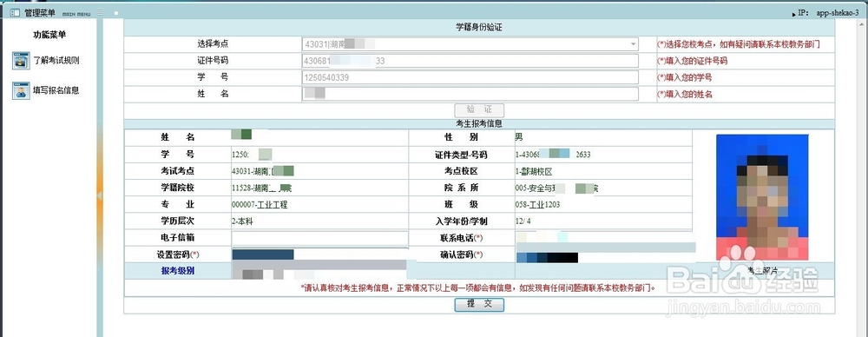Click the red notice 请认真核对考生报考信息
Image resolution: width=868 pixels, height=337 pixels.
pos(479,287)
